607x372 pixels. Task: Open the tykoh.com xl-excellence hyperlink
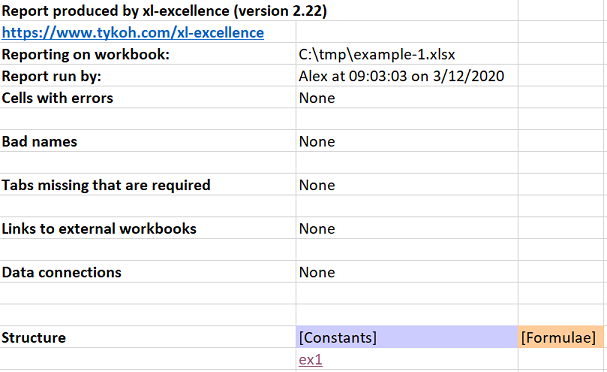(133, 33)
